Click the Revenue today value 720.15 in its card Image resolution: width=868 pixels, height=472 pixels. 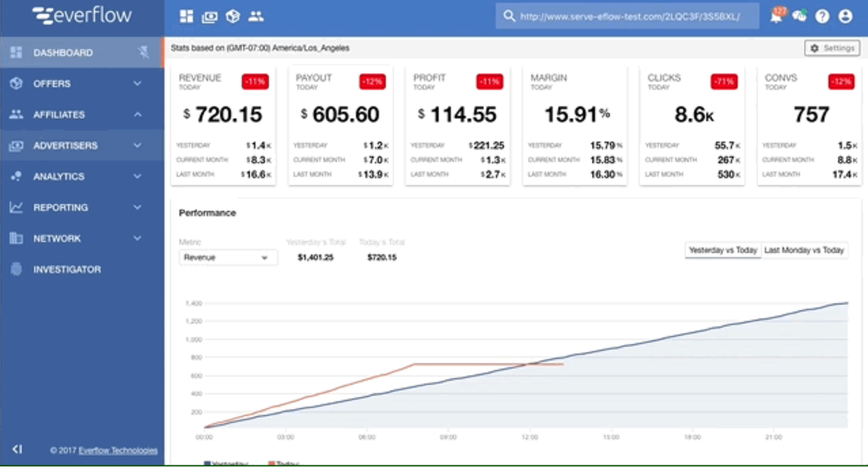click(223, 114)
